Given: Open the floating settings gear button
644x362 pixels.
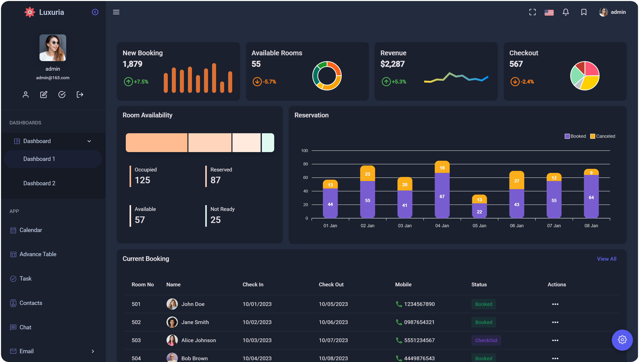Looking at the screenshot, I should click(x=622, y=340).
